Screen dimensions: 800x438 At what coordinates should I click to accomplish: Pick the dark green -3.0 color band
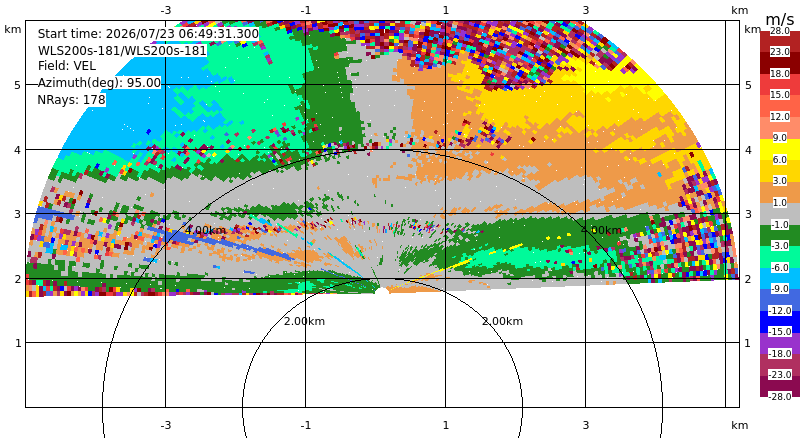(x=780, y=235)
